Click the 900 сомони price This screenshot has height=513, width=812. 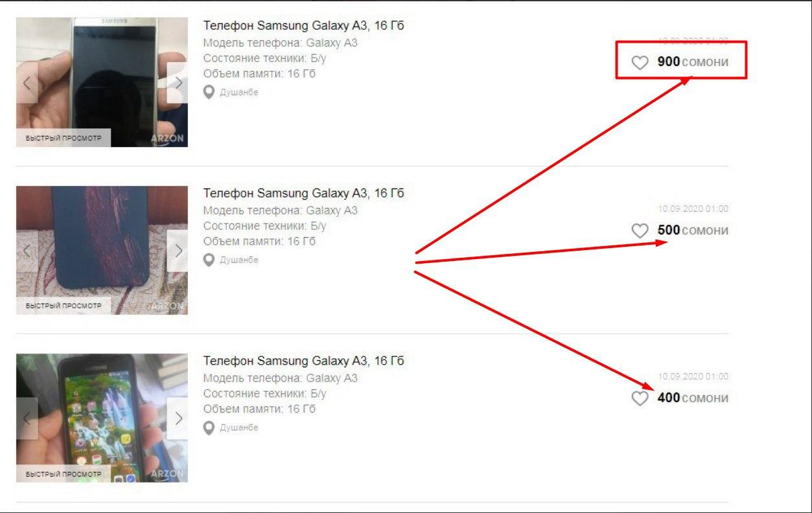pos(693,62)
